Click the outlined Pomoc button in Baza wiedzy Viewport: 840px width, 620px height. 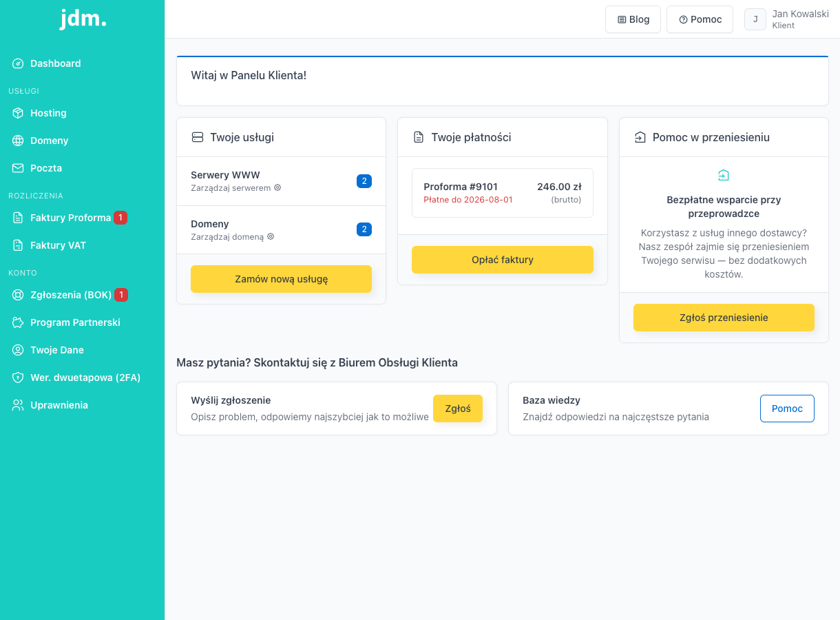(787, 409)
